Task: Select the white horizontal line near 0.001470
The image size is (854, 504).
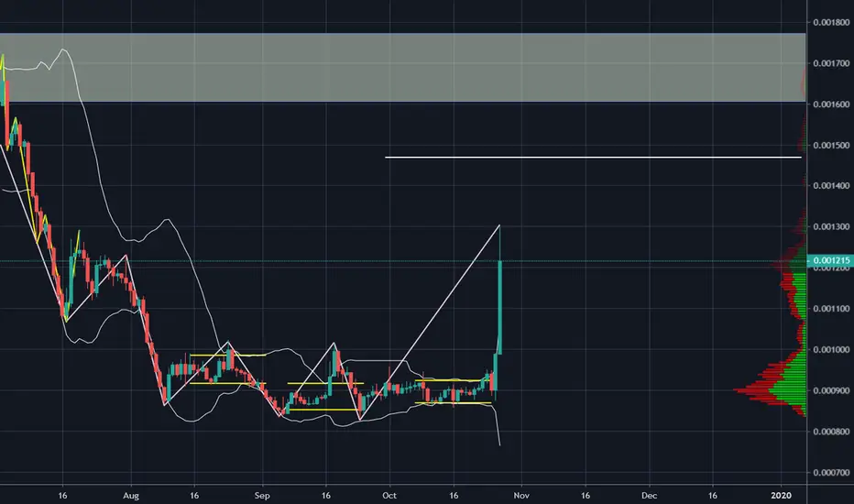Action: pyautogui.click(x=593, y=158)
